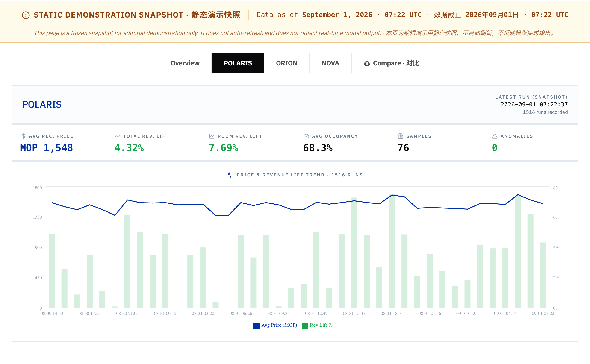Click 'September 1, 2026 · 07:22 UTC' date text
This screenshot has height=364, width=590.
click(x=362, y=15)
